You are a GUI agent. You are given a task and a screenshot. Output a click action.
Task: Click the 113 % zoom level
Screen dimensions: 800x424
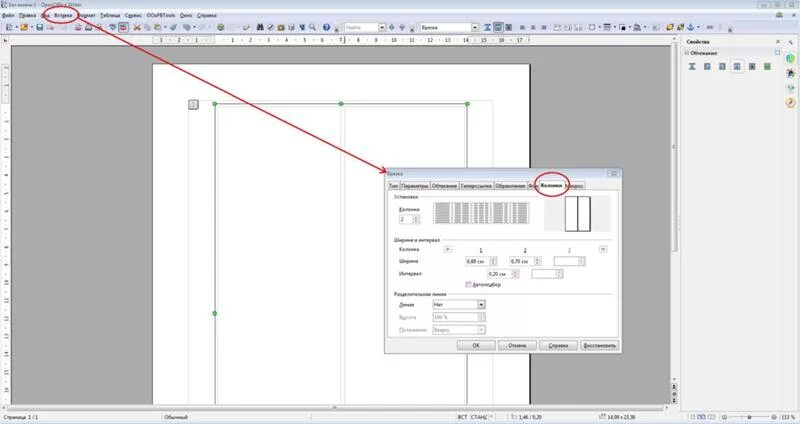coord(787,417)
